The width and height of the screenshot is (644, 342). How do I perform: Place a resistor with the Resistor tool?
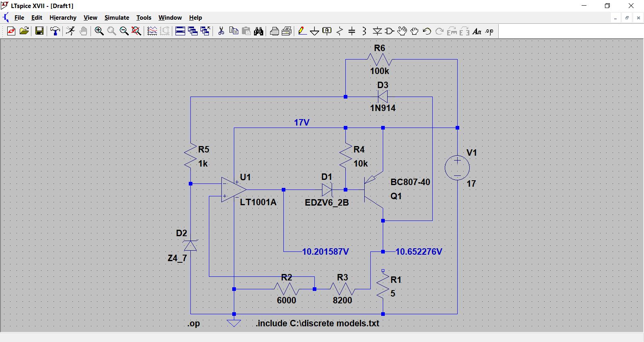pyautogui.click(x=340, y=31)
